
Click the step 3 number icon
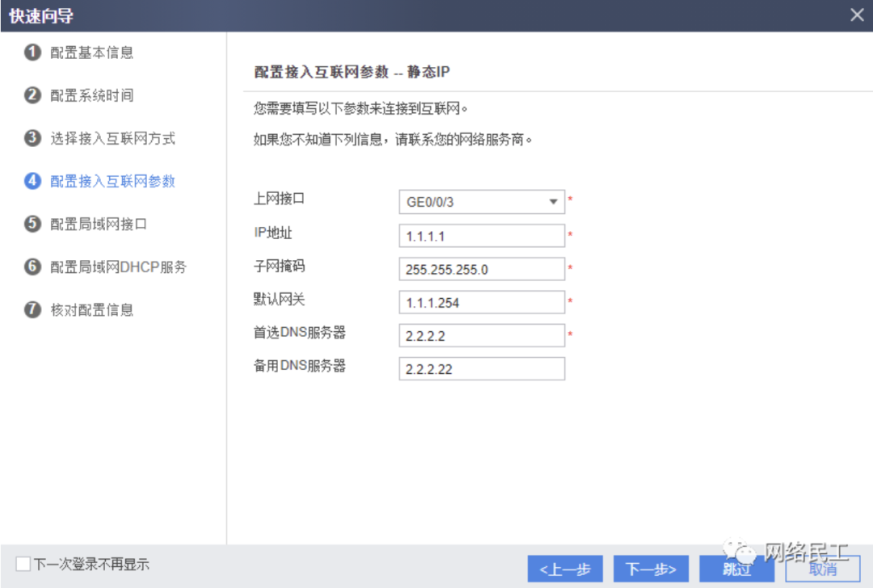click(32, 138)
